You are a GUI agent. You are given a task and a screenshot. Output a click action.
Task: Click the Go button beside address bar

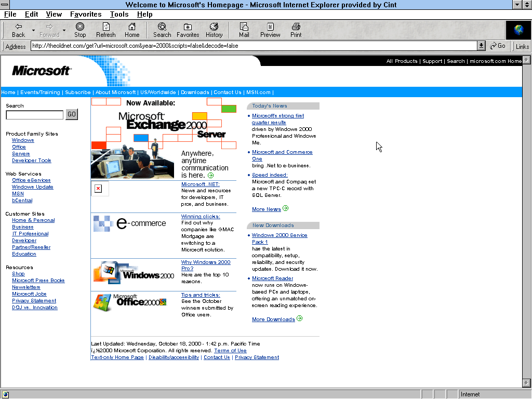[x=498, y=46]
